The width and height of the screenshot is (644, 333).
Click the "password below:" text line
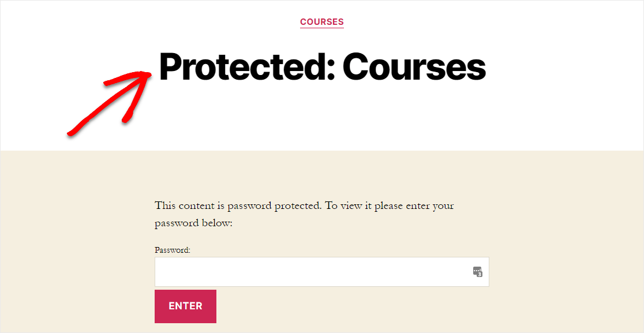tap(193, 224)
